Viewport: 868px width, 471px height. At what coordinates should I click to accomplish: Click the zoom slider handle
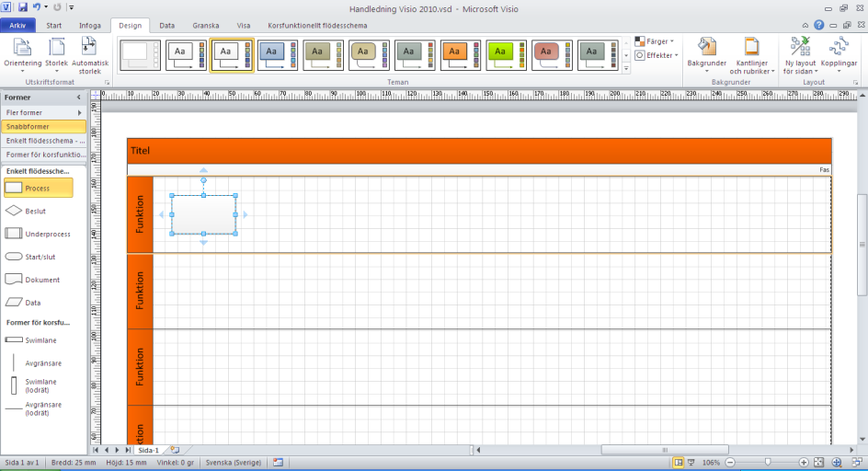[767, 462]
